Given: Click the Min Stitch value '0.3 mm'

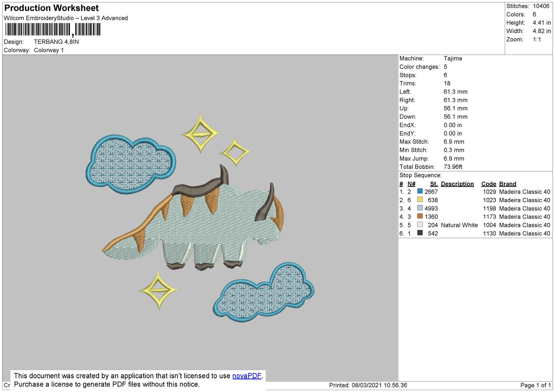Looking at the screenshot, I should click(x=454, y=150).
